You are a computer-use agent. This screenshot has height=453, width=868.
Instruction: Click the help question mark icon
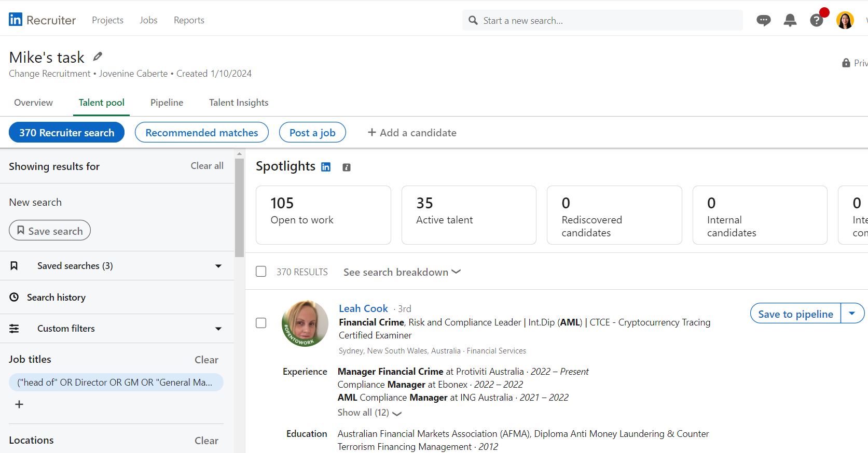coord(817,20)
